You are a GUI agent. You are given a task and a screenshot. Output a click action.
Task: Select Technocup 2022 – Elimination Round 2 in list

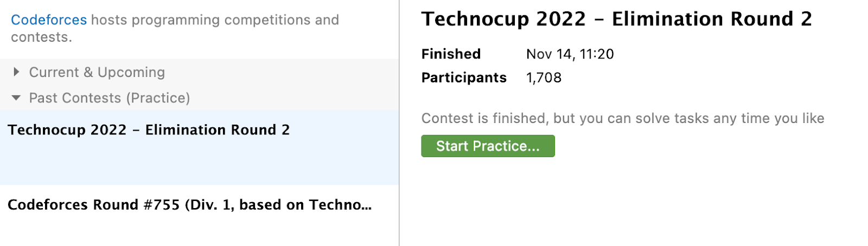(x=149, y=130)
